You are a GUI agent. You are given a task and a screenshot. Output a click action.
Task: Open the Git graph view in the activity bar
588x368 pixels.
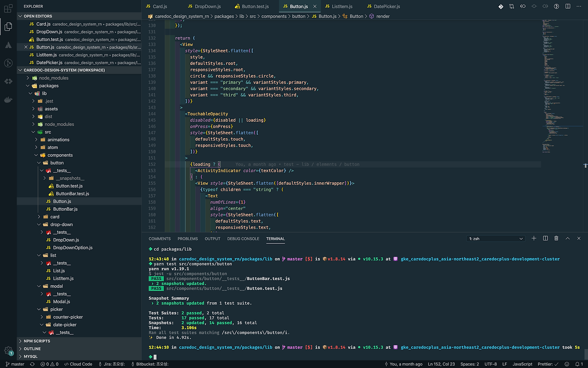coord(8,63)
